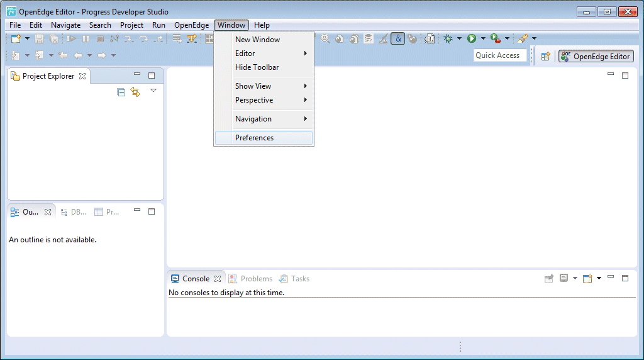Open the Run menu
This screenshot has height=360, width=644.
159,25
